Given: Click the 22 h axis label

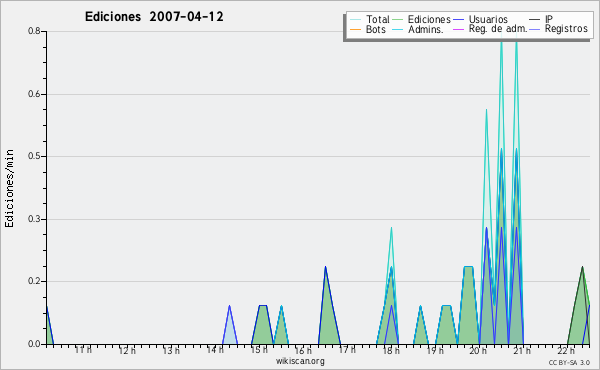Looking at the screenshot, I should pyautogui.click(x=566, y=350).
